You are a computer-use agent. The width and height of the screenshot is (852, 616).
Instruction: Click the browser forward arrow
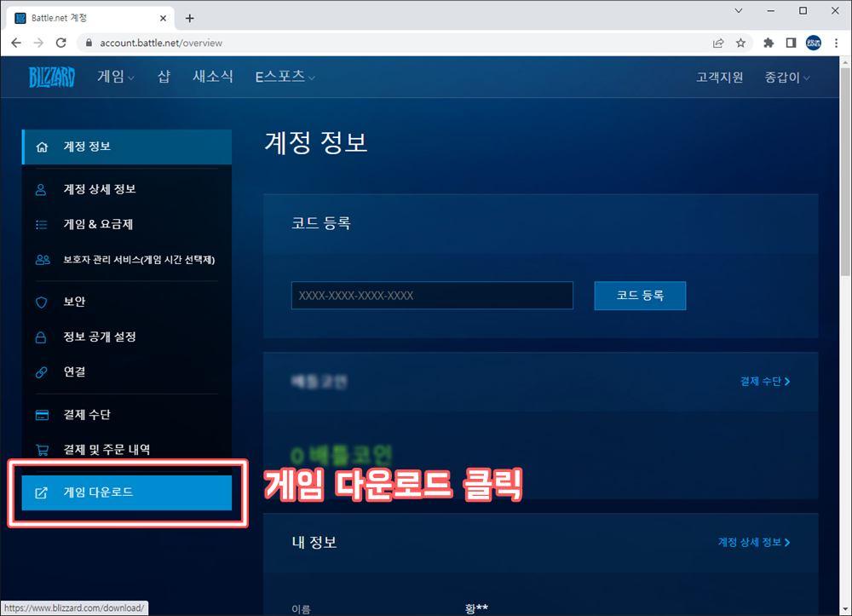click(x=38, y=43)
